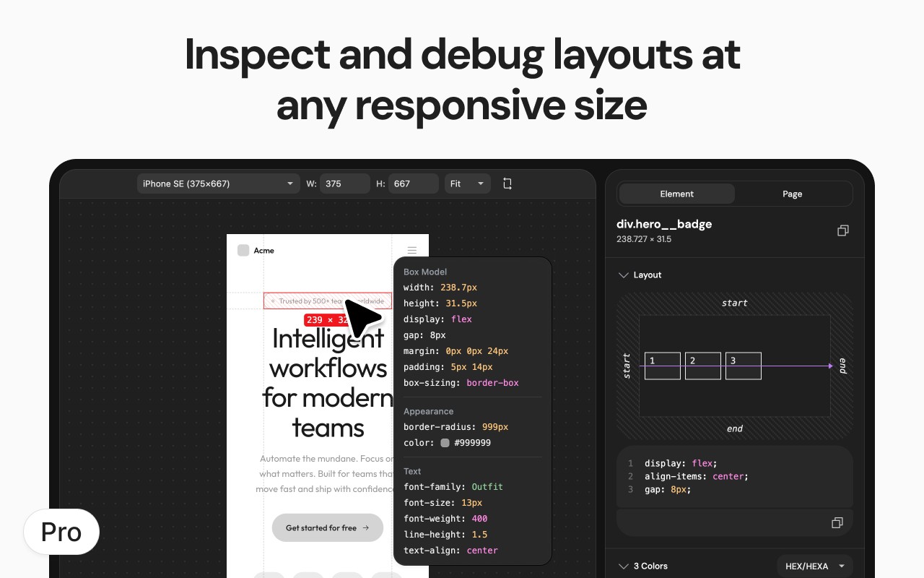
Task: Click the 'box-sizing: border-box' row
Action: (x=461, y=383)
